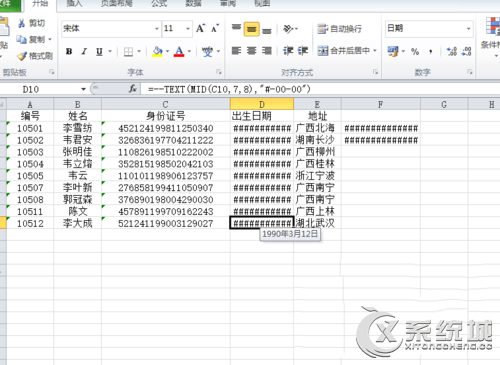Open the number format 日期 dropdown
This screenshot has height=365, width=500.
(x=469, y=29)
